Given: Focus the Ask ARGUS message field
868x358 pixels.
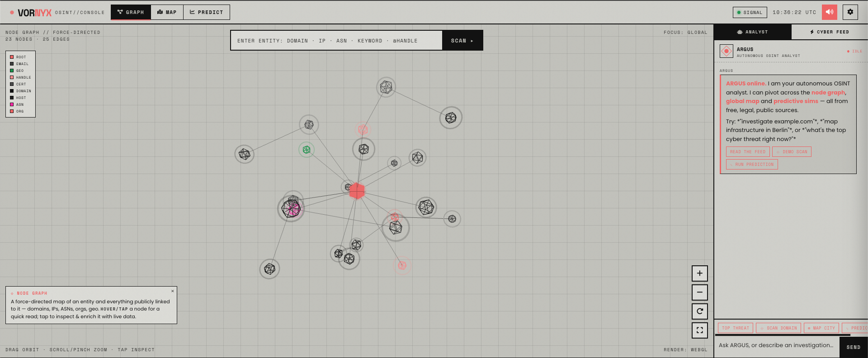Looking at the screenshot, I should click(x=777, y=345).
